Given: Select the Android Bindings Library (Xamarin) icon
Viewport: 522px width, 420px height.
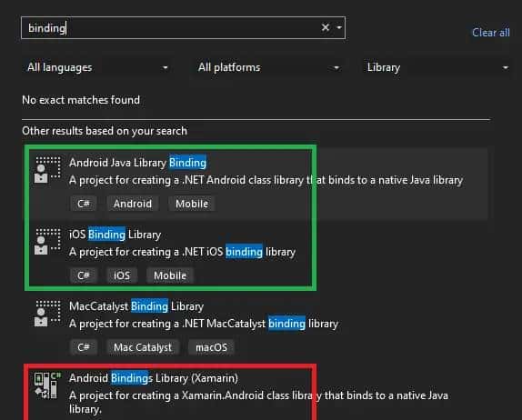Looking at the screenshot, I should pos(47,385).
